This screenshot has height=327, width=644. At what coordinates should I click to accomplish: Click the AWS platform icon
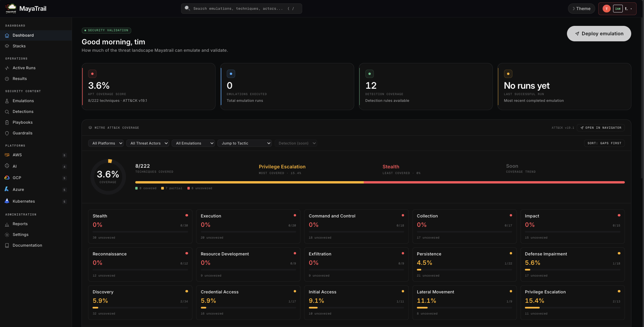7,155
